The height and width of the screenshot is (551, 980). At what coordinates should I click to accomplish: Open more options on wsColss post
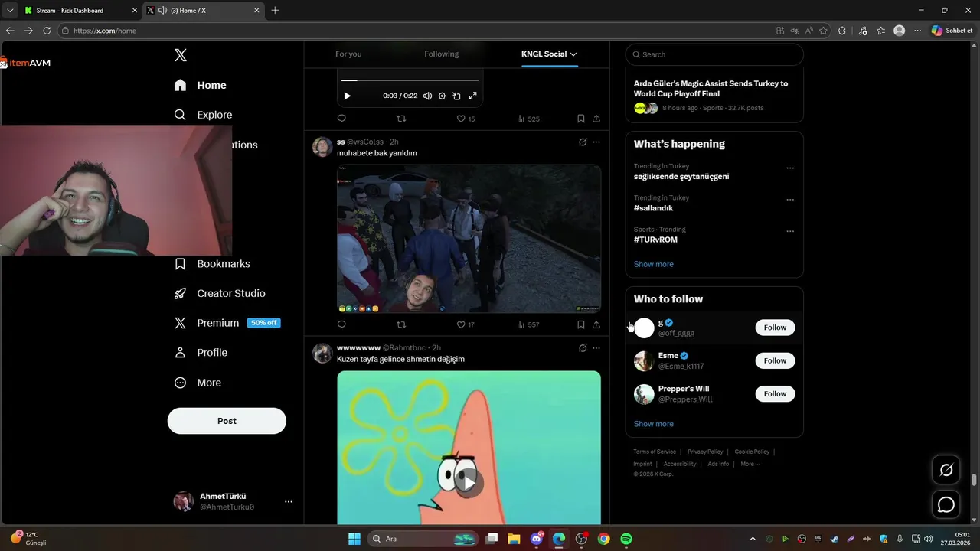coord(596,142)
